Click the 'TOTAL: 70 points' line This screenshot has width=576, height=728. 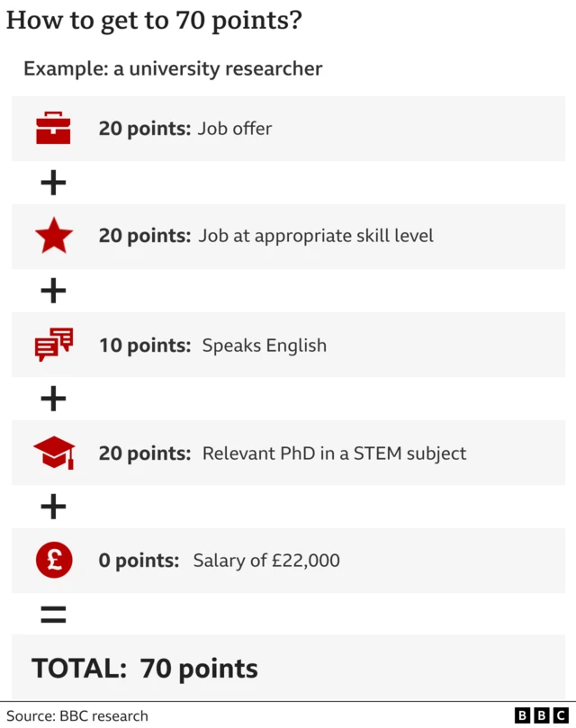click(x=145, y=669)
